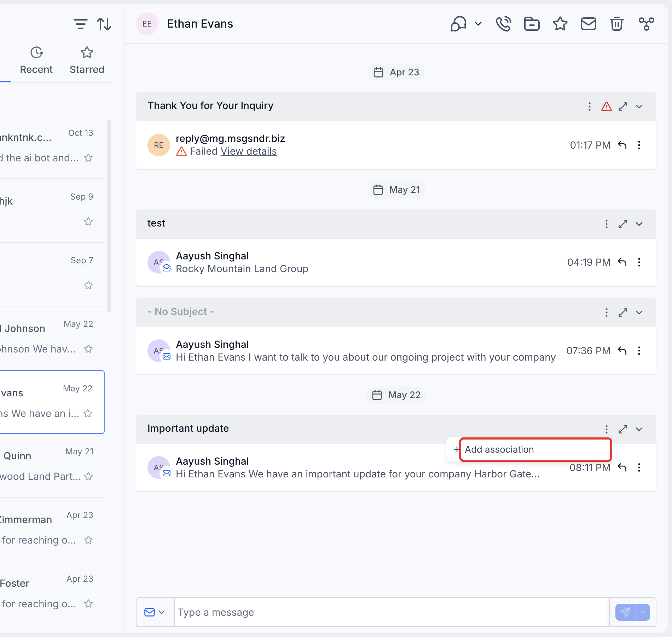Open more options for 01:17 PM message
The image size is (672, 637).
(639, 145)
